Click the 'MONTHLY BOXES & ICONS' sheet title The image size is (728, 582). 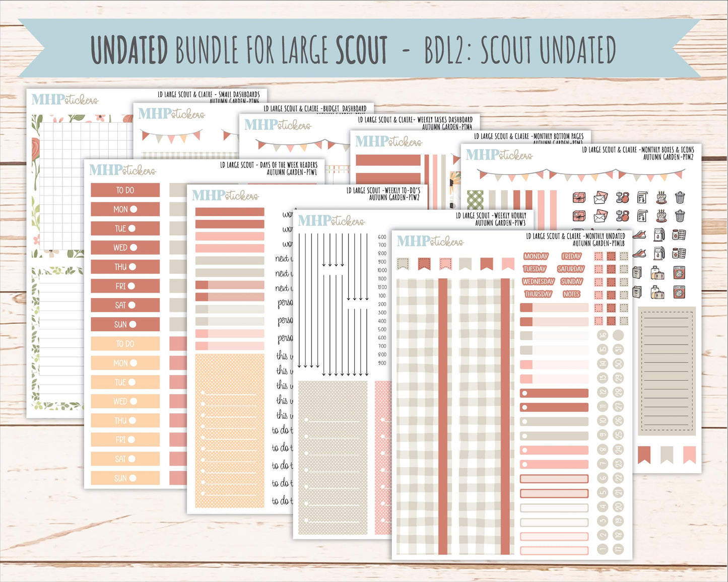pos(667,150)
